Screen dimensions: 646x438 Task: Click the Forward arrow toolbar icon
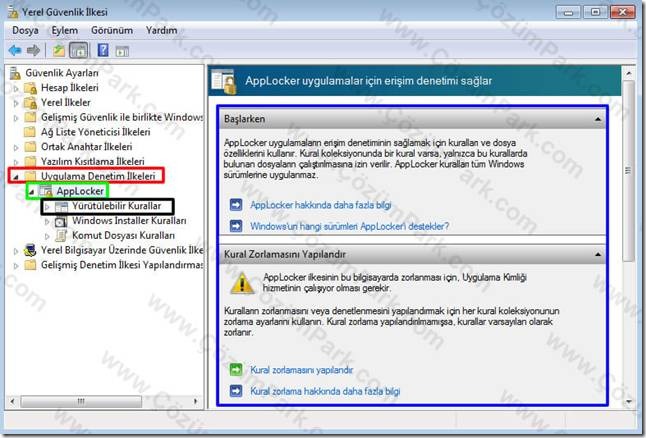(33, 51)
